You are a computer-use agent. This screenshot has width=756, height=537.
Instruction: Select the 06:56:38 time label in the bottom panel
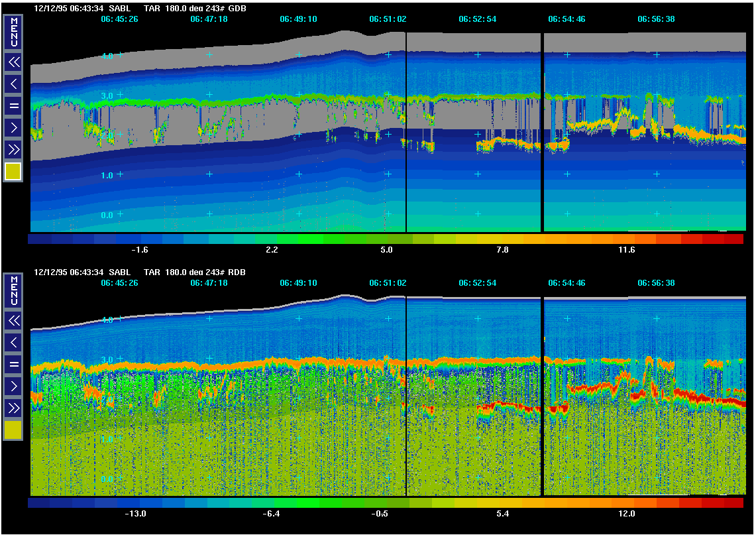point(656,283)
